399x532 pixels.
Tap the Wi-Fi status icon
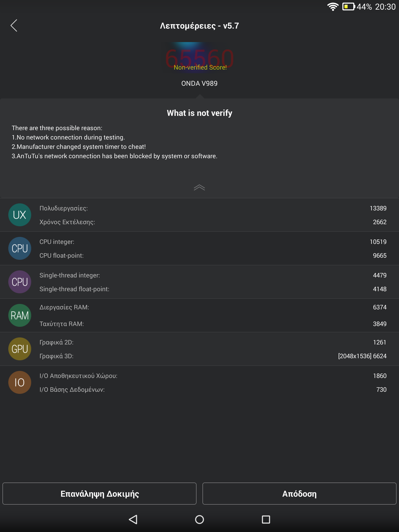click(333, 6)
